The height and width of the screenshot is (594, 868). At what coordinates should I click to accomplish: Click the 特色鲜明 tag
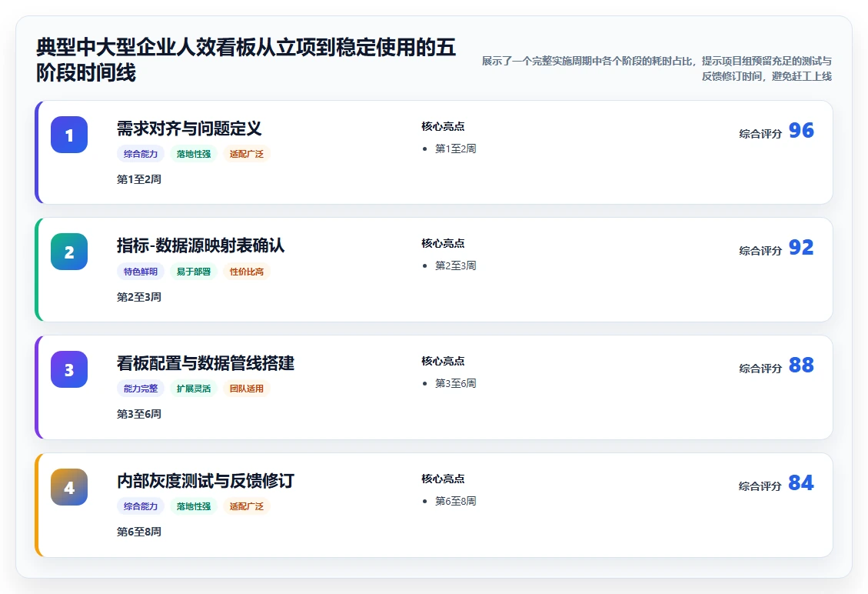pyautogui.click(x=141, y=272)
